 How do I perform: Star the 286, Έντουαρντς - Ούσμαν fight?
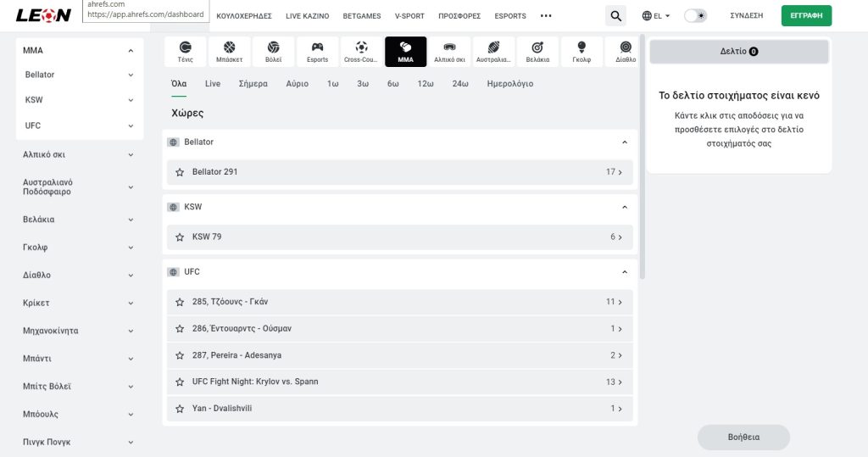(x=180, y=328)
